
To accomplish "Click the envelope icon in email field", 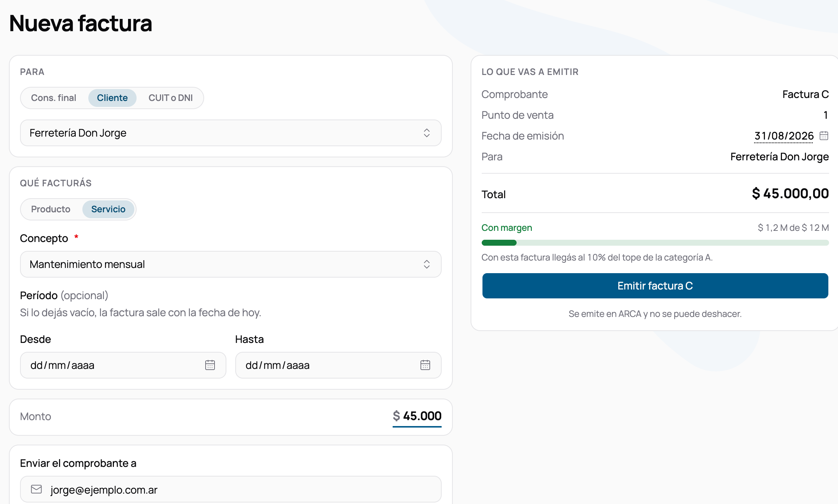I will (36, 489).
